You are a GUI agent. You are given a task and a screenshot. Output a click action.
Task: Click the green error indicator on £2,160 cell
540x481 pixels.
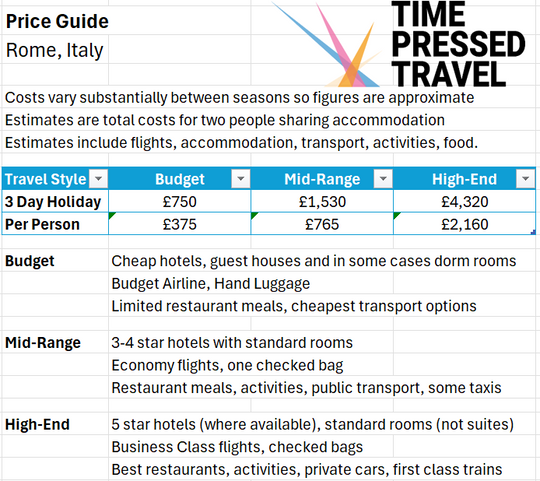396,216
